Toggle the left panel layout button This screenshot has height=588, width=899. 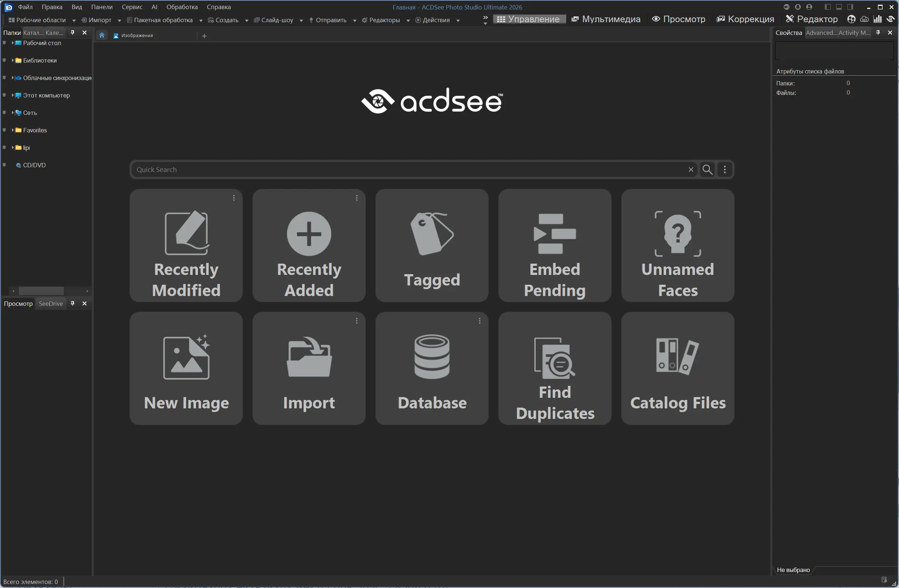tap(828, 7)
